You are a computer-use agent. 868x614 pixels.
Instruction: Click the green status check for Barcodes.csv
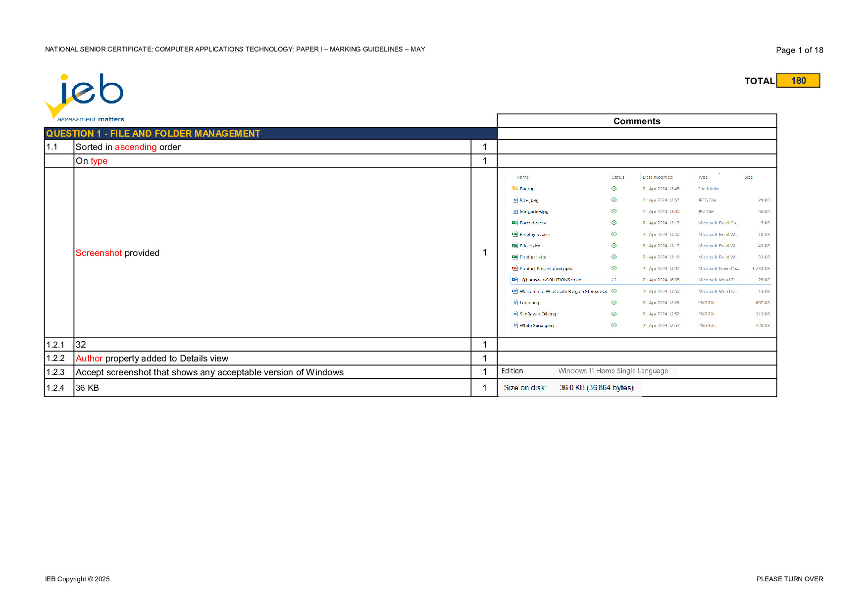614,223
